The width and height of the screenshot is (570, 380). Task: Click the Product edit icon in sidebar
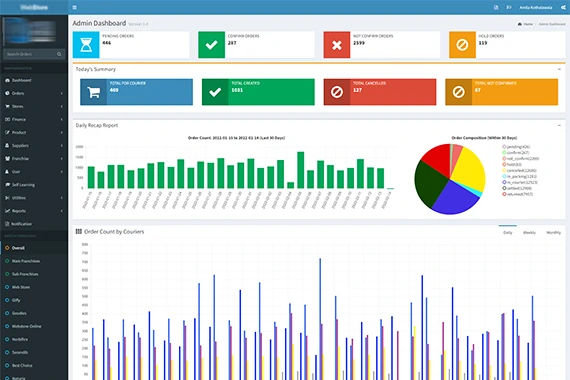pos(7,132)
